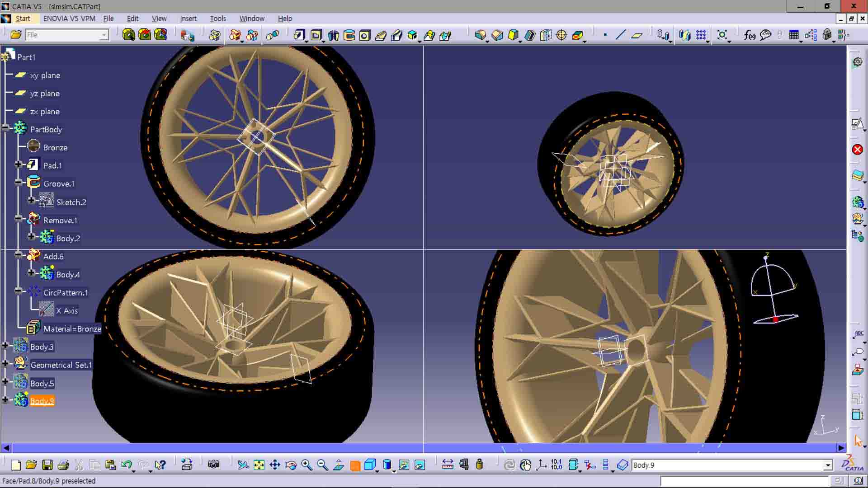Select Bronze in the tree

pyautogui.click(x=55, y=148)
